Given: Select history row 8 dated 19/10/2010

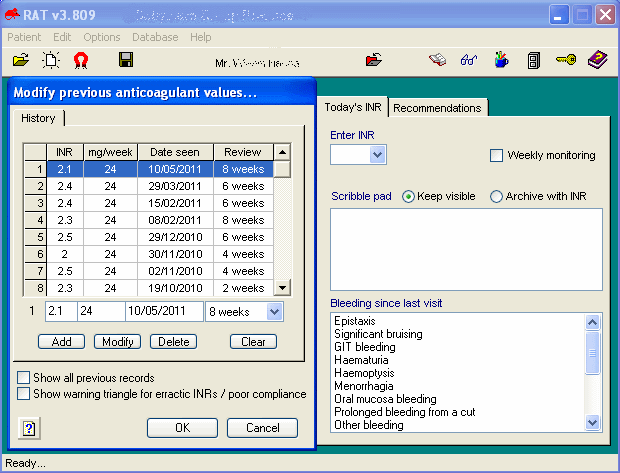Looking at the screenshot, I should point(149,288).
